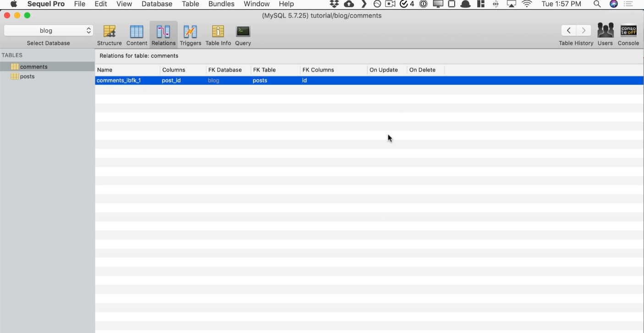
Task: Open the Window menu
Action: click(x=257, y=4)
